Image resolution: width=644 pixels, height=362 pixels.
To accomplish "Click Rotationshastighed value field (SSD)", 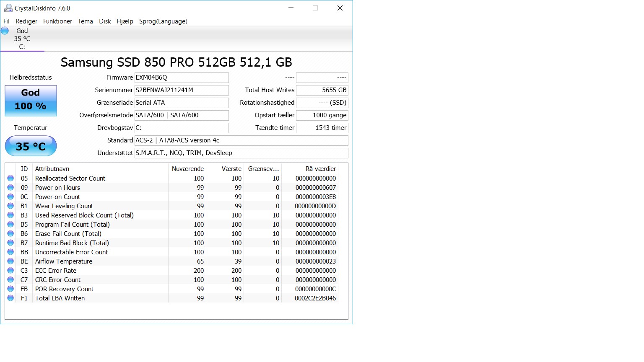I will click(x=322, y=103).
